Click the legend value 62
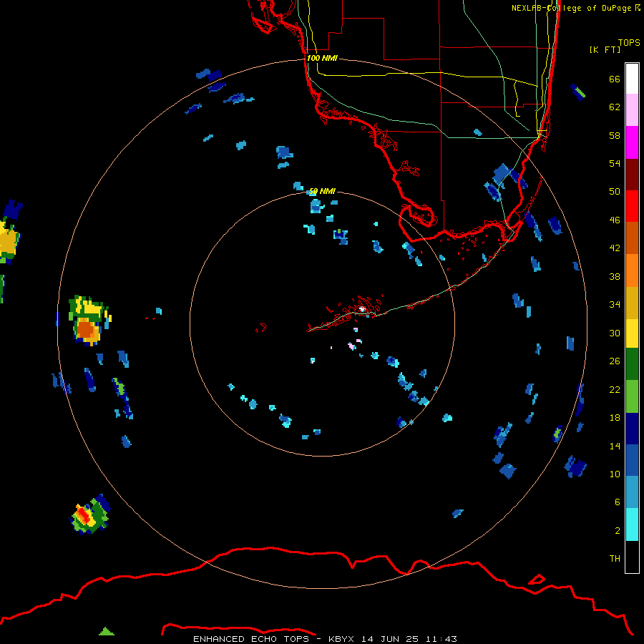The image size is (644, 644). 615,107
